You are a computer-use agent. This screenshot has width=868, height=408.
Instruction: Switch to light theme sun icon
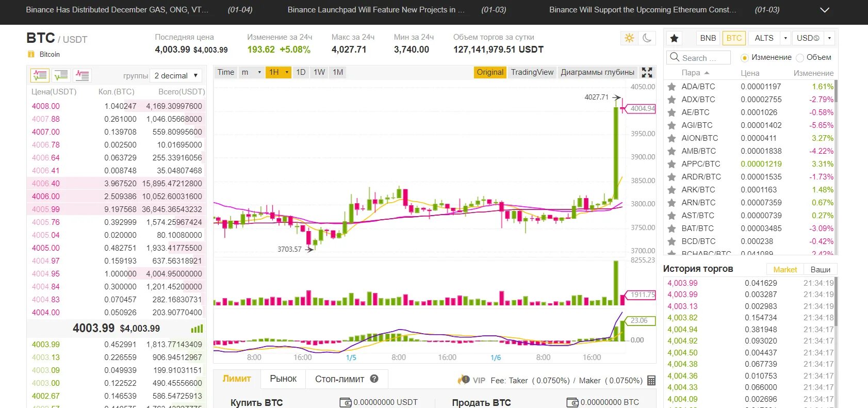tap(629, 38)
